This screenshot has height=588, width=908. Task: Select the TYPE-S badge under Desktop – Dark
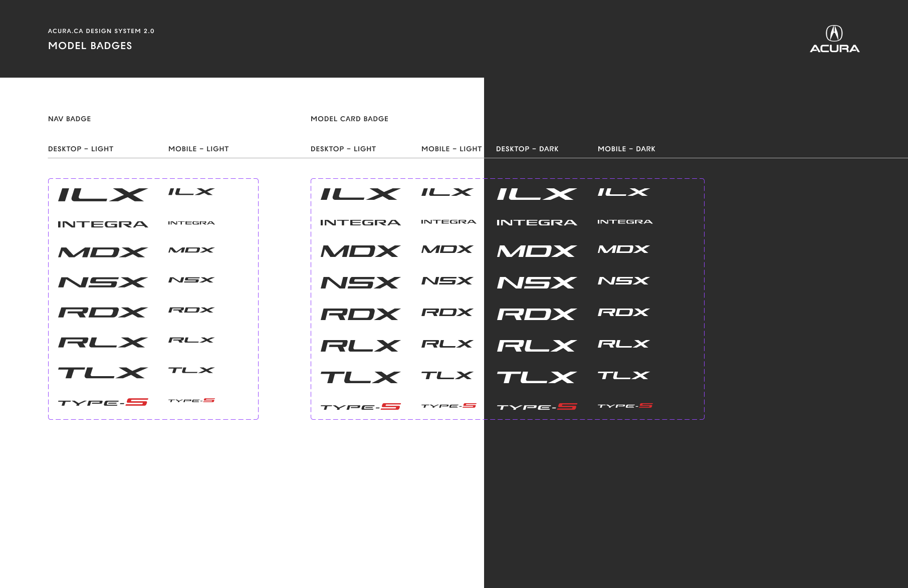[x=537, y=407]
